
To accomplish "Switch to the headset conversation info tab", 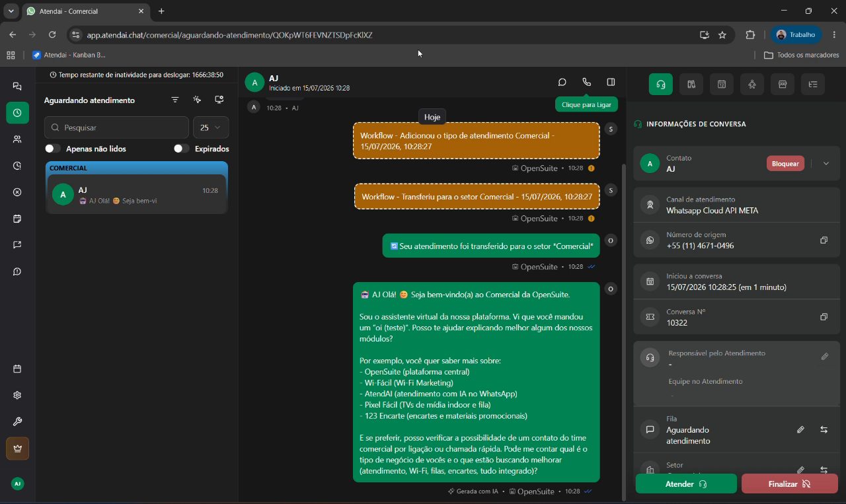I will (660, 85).
